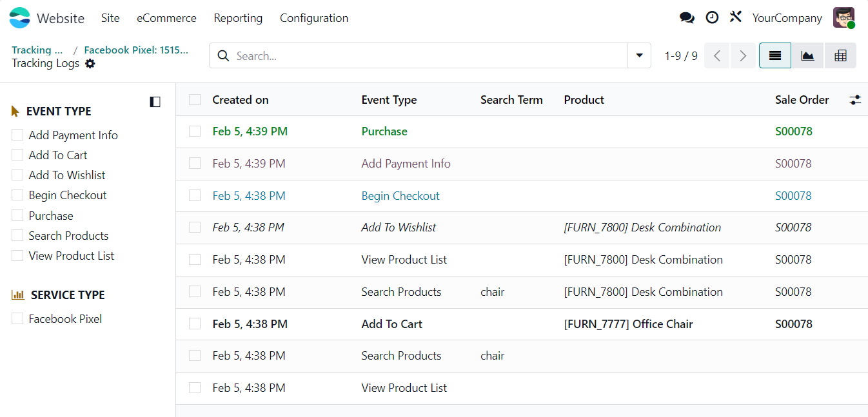Screen dimensions: 868x417
Task: Open the user avatar menu
Action: coord(843,18)
